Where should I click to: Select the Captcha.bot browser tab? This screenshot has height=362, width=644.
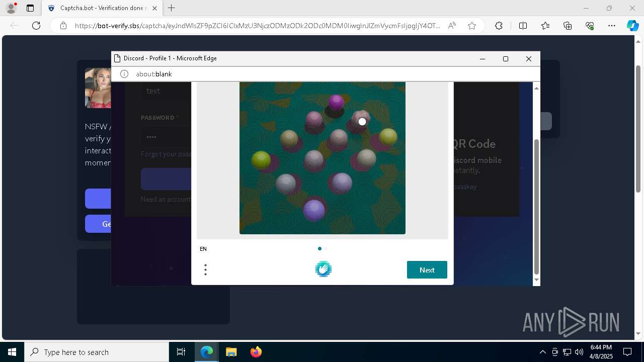click(102, 8)
